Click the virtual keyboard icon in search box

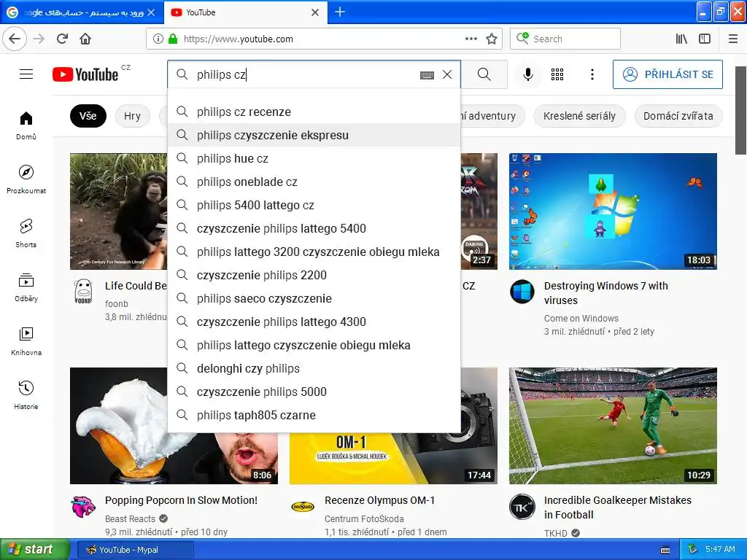pyautogui.click(x=427, y=75)
